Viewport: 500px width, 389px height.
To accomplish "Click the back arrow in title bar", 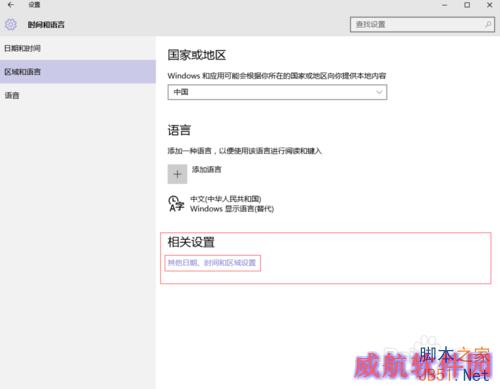I will [11, 5].
